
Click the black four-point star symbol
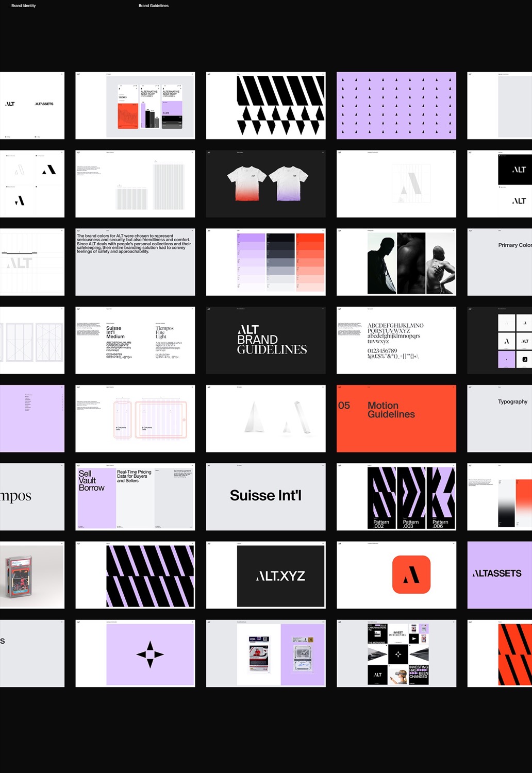(150, 654)
